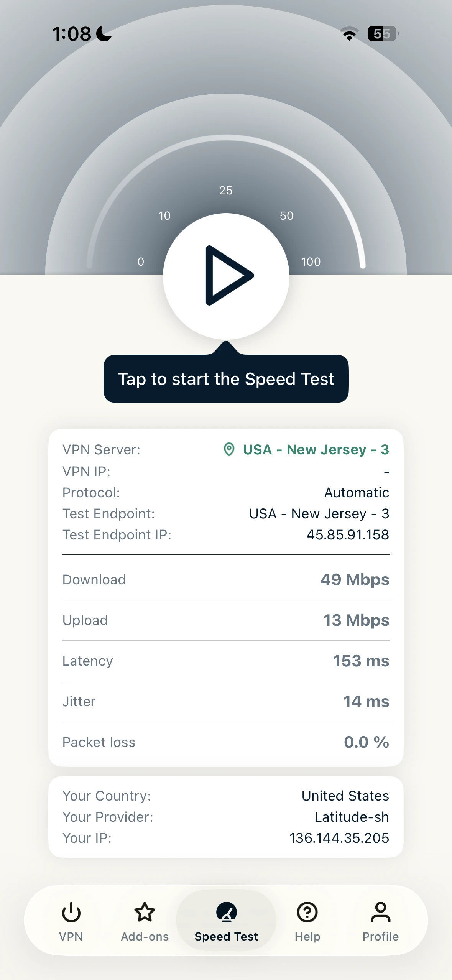Tap the green location pin icon
The height and width of the screenshot is (980, 452).
pyautogui.click(x=229, y=449)
